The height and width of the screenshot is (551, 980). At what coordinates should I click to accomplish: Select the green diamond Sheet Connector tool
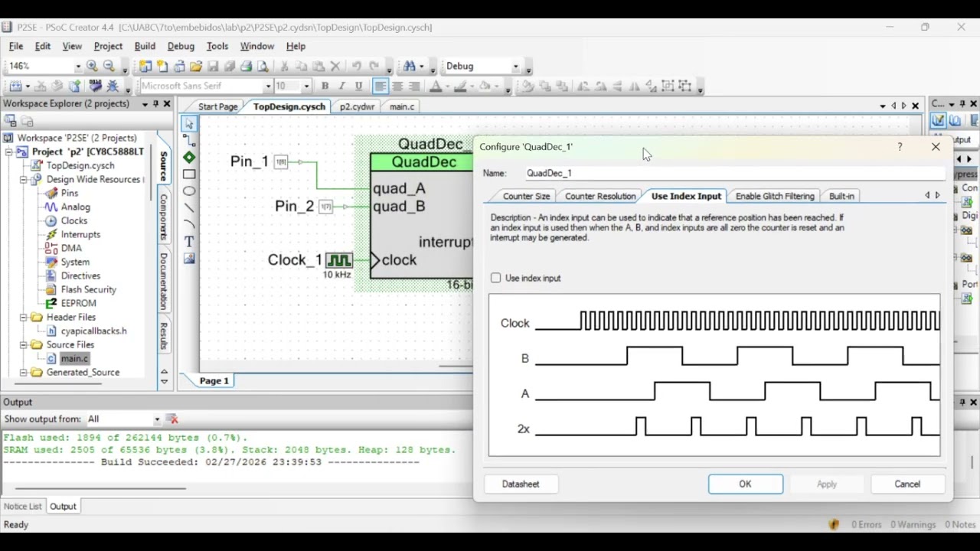tap(189, 157)
